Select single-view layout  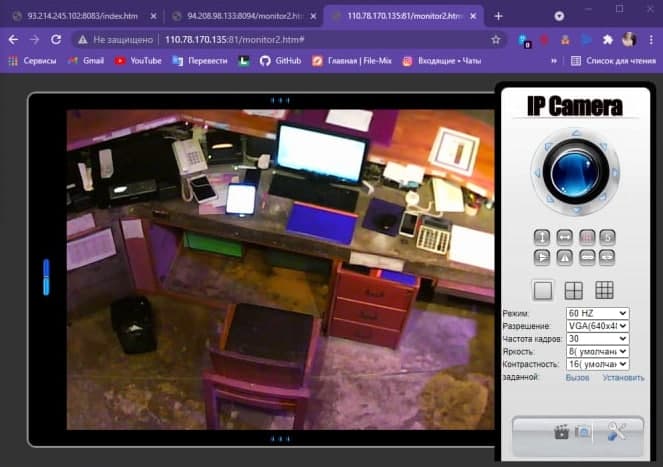(543, 290)
